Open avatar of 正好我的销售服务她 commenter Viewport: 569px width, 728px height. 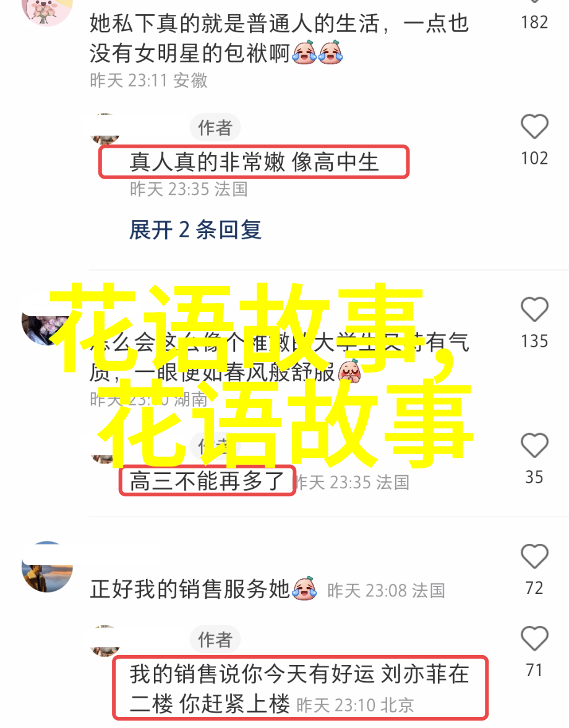[x=47, y=567]
